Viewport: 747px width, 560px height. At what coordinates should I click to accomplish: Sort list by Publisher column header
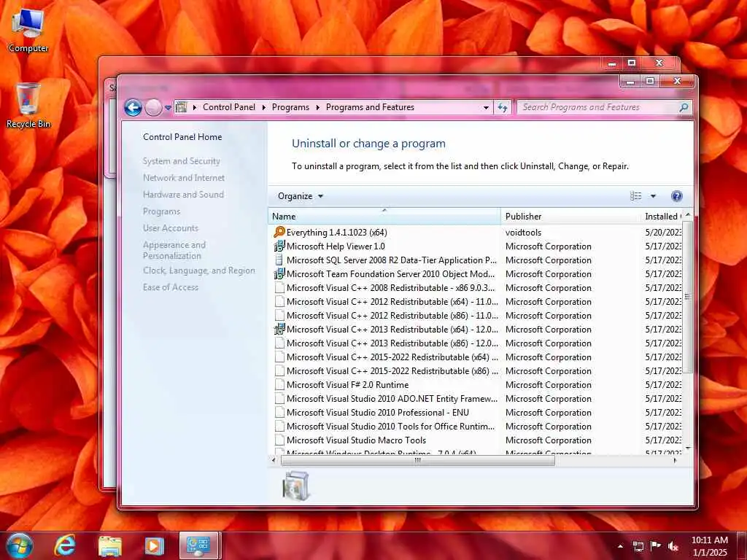tap(570, 216)
